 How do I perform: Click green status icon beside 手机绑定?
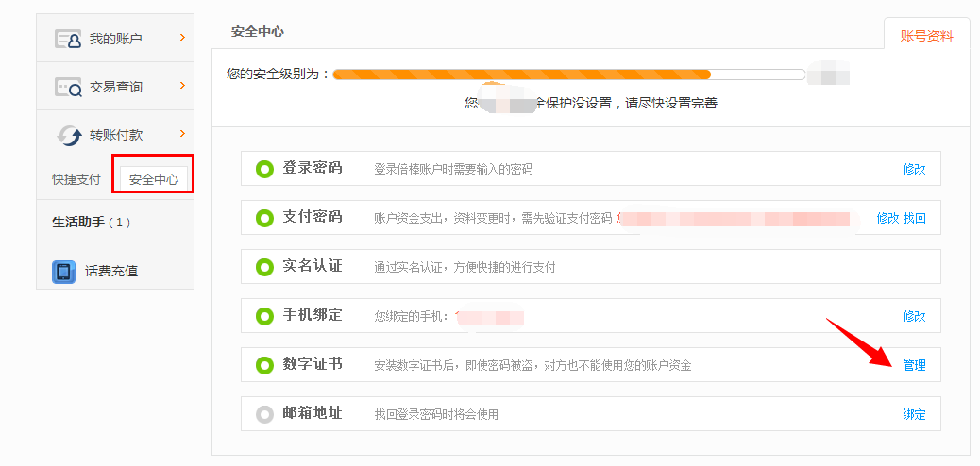pyautogui.click(x=264, y=316)
